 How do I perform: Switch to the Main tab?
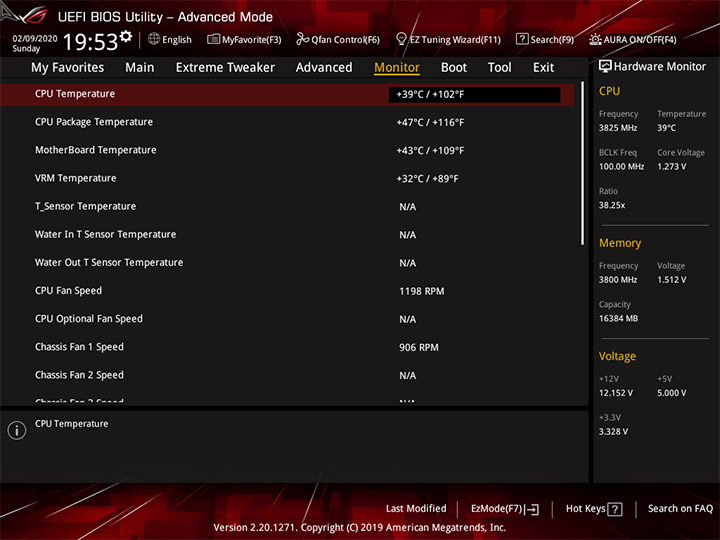[140, 68]
